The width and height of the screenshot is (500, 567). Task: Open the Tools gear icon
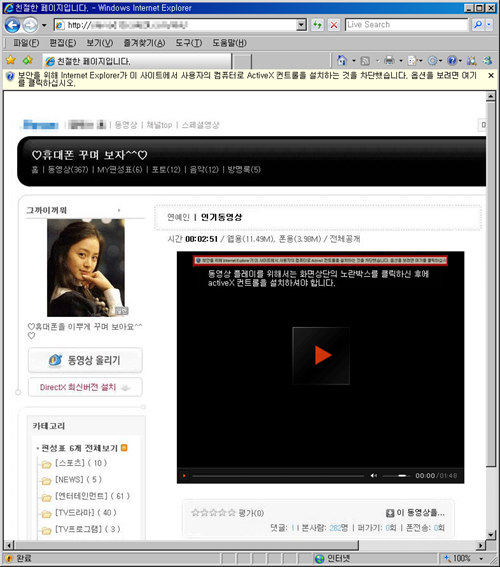[432, 60]
